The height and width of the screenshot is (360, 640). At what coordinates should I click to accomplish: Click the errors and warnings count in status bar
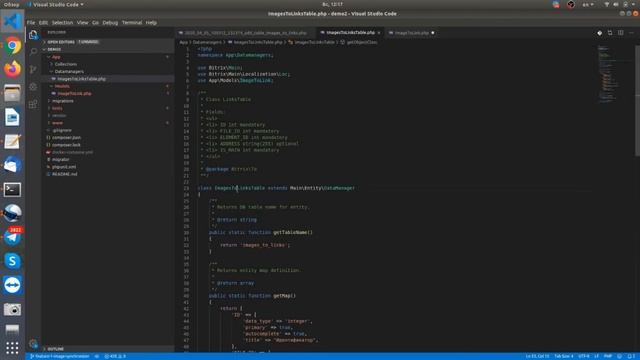coord(115,356)
